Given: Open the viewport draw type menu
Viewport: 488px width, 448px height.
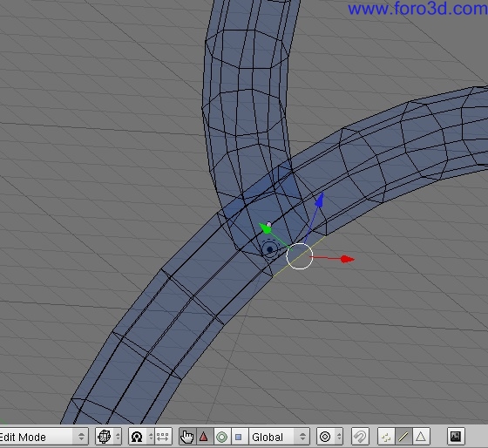Looking at the screenshot, I should coord(108,437).
